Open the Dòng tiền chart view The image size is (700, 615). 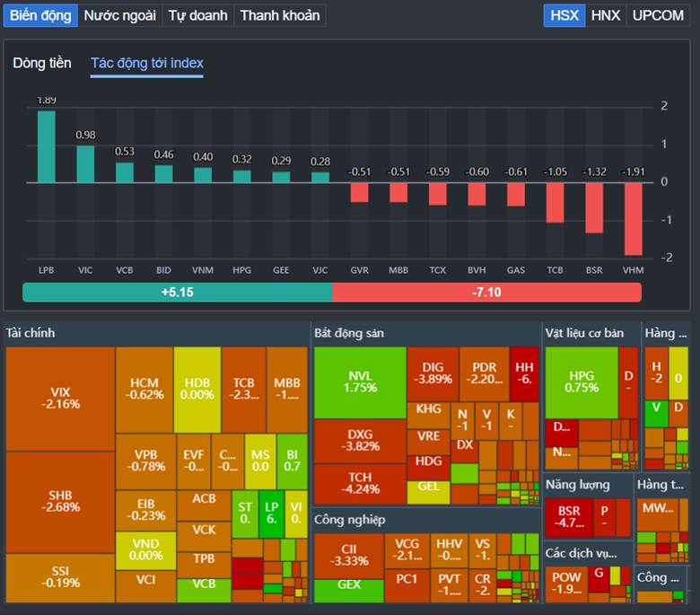click(42, 63)
